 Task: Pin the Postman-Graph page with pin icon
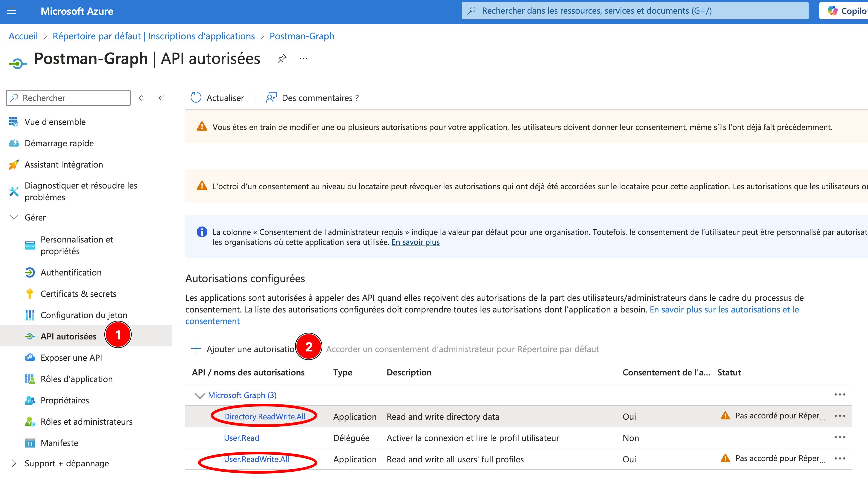click(x=282, y=59)
